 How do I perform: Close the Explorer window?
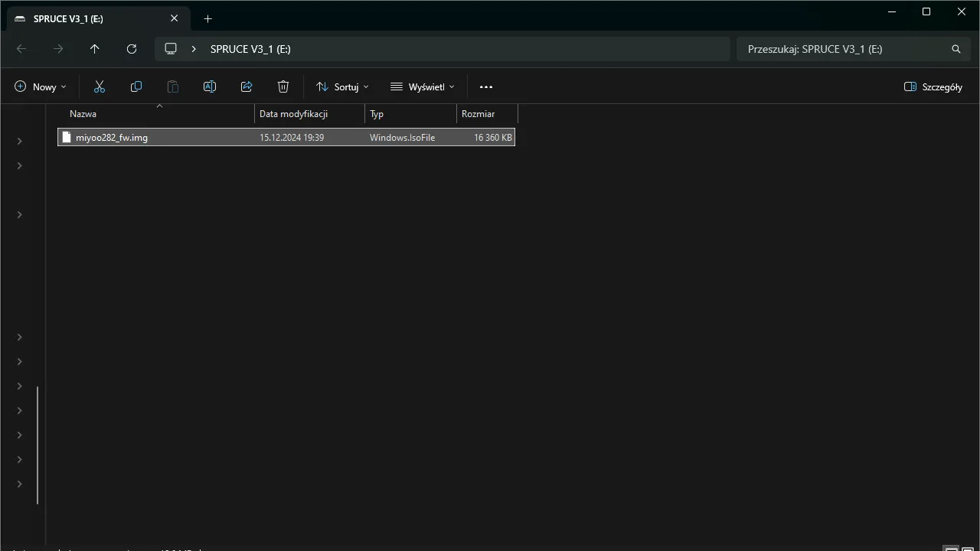[962, 11]
